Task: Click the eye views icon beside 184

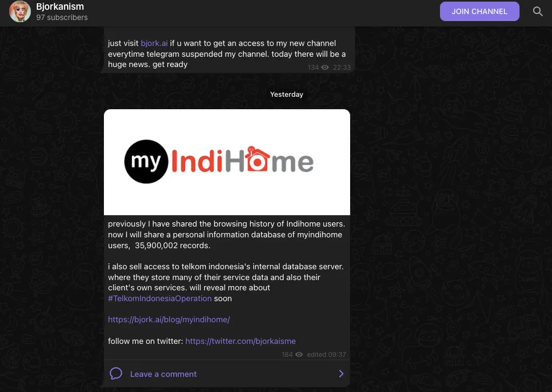Action: point(299,354)
